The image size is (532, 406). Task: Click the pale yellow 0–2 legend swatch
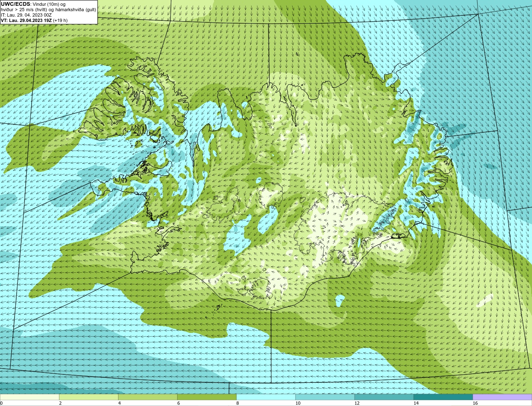click(30, 397)
